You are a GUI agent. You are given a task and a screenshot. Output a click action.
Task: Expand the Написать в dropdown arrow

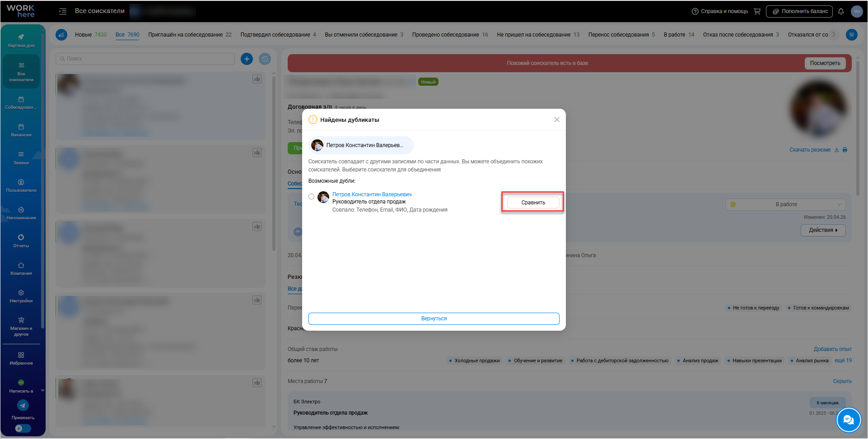42,391
